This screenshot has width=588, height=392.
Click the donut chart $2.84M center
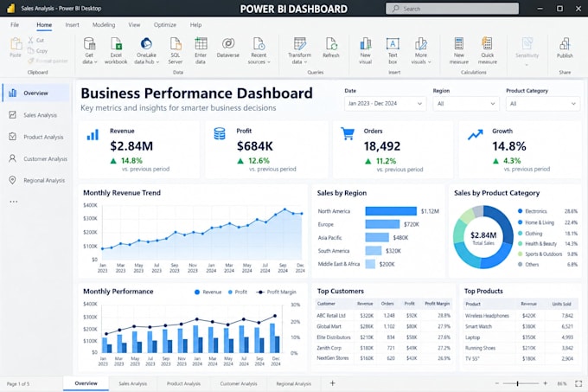483,235
